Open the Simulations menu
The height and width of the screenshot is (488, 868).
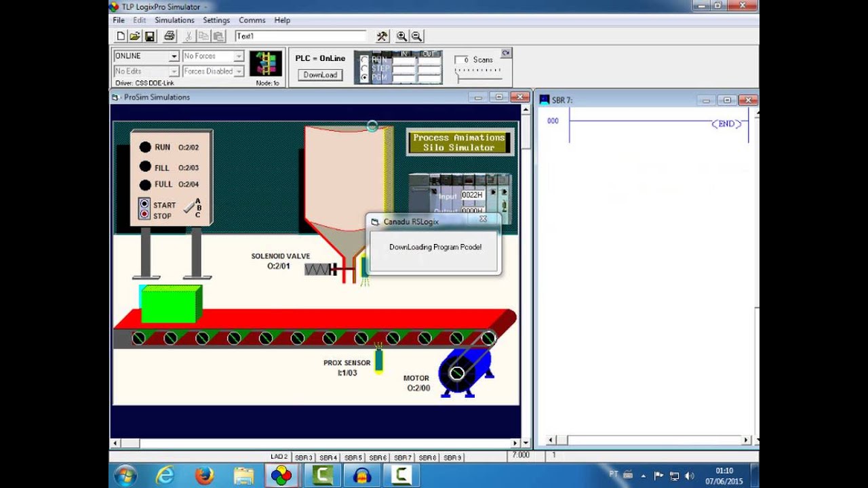[x=174, y=20]
